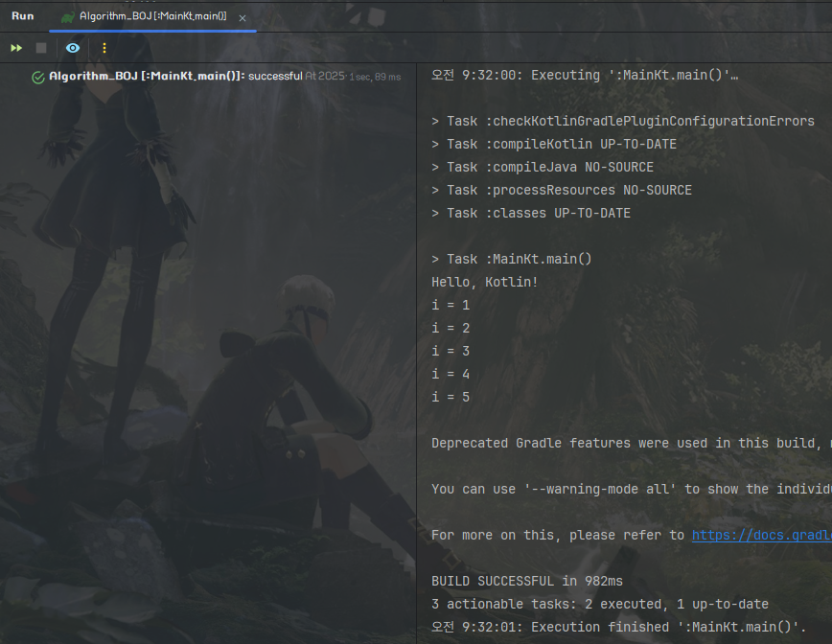
Task: Select the Algorithm_BOJ [:MainKt.main()] run tab
Action: pyautogui.click(x=152, y=16)
